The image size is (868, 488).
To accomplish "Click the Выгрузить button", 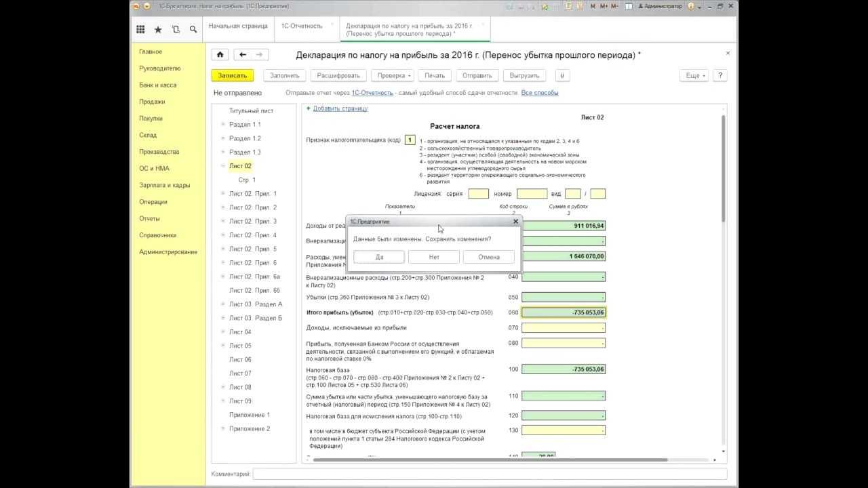I will point(524,75).
